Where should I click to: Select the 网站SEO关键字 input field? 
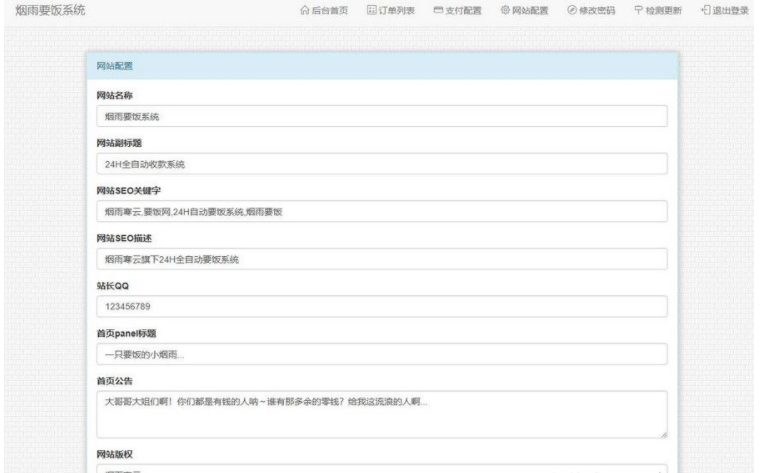point(380,212)
